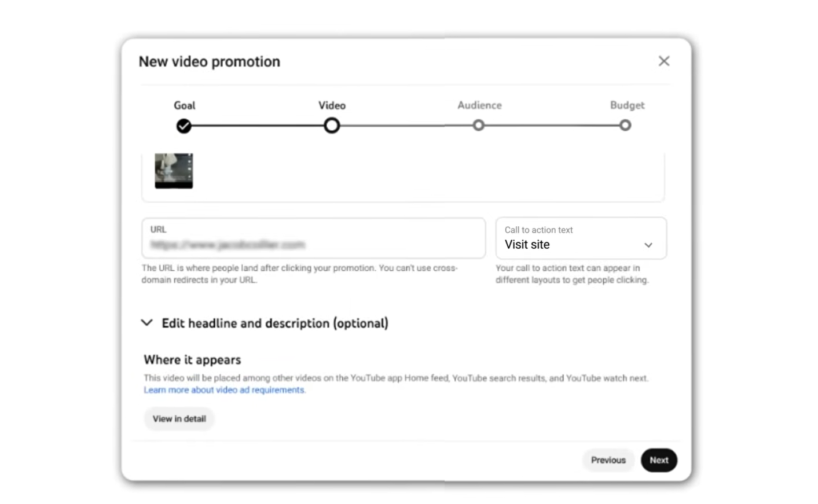Open Learn more about video ad requirements
Screen dimensions: 818x504
pos(224,390)
